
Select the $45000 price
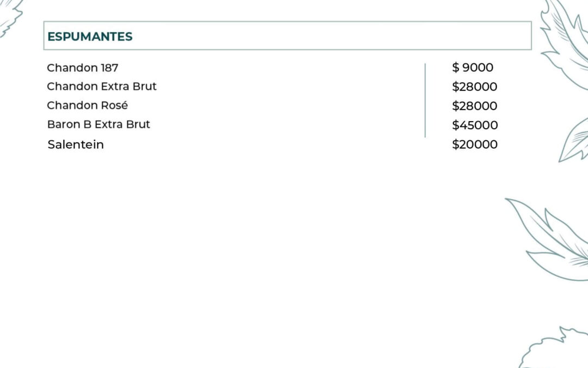[475, 125]
